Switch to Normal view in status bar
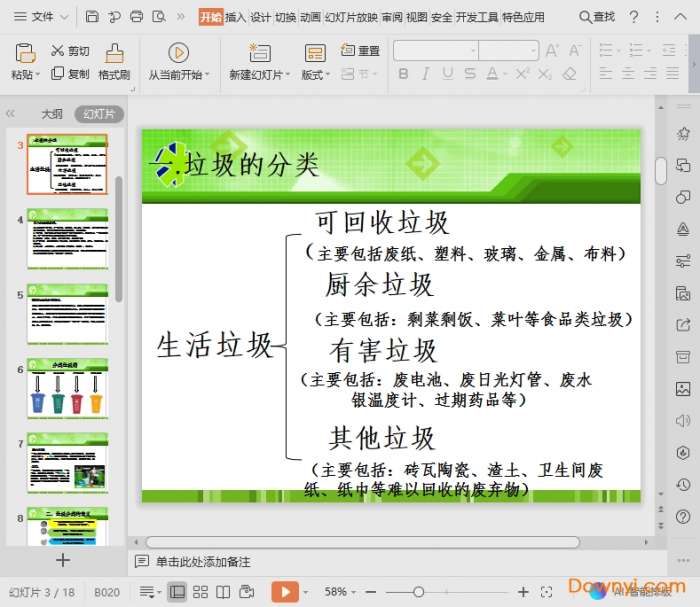 [177, 592]
